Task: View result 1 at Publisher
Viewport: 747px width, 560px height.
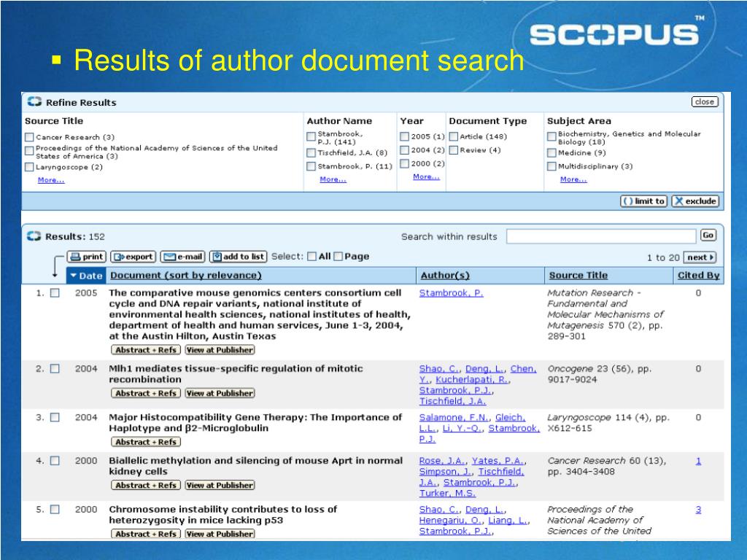Action: (x=220, y=350)
